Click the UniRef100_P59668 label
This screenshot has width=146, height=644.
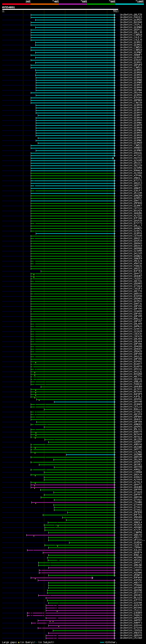[131, 585]
